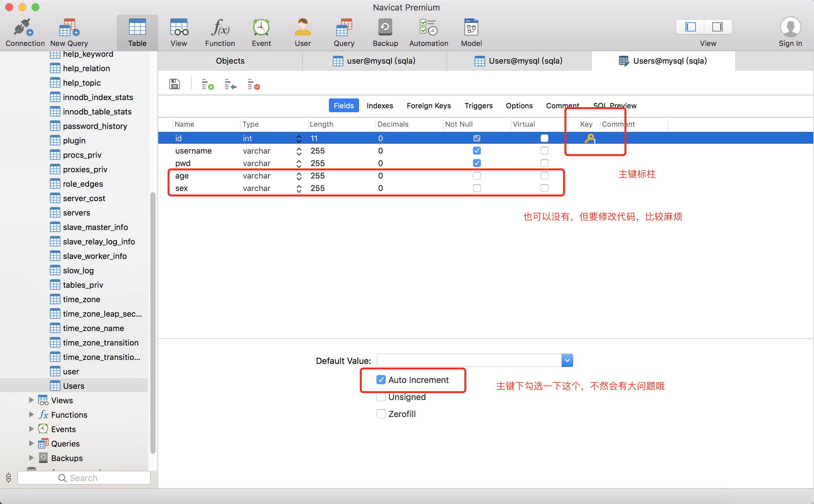
Task: Save the table design with disk icon
Action: (174, 84)
